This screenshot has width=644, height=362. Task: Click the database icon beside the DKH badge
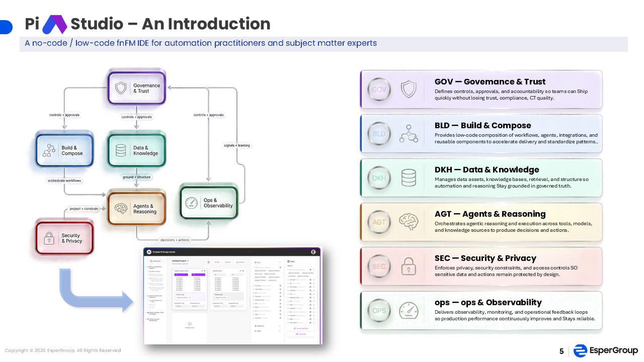click(408, 178)
